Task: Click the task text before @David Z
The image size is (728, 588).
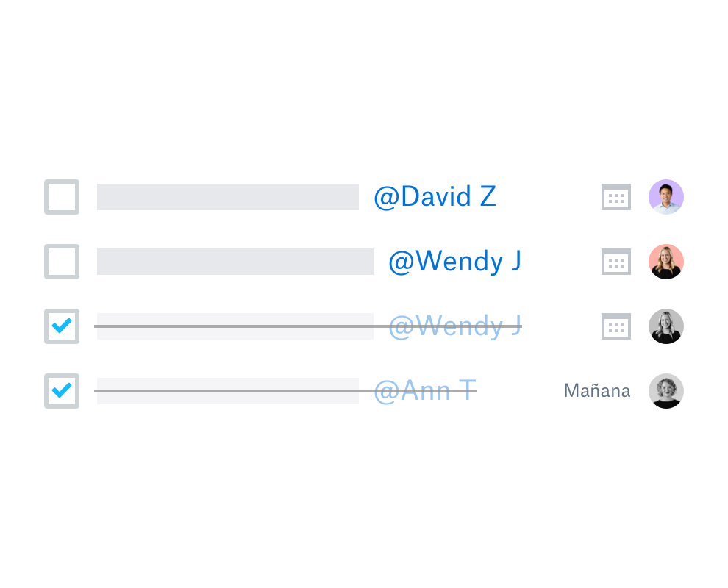Action: [x=227, y=197]
